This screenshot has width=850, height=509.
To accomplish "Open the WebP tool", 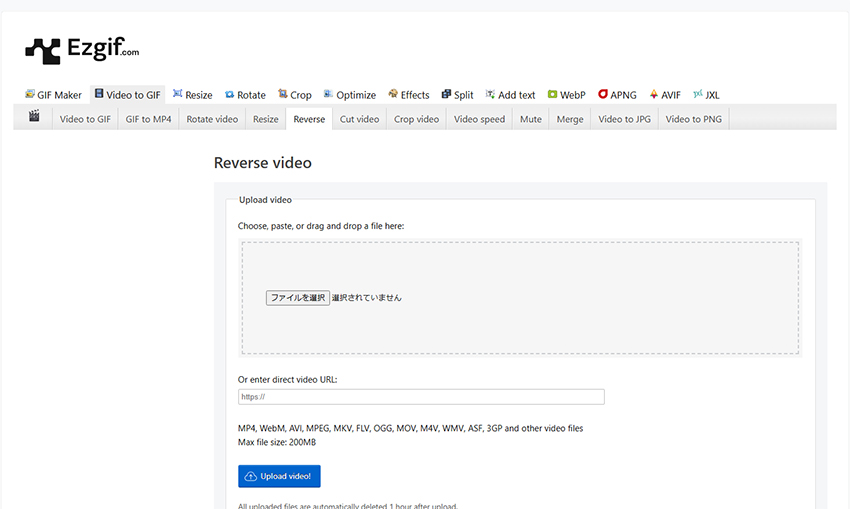I will tap(566, 95).
